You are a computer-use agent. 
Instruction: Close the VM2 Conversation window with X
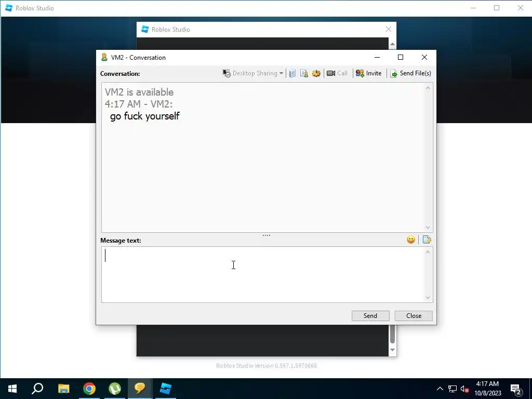point(424,57)
